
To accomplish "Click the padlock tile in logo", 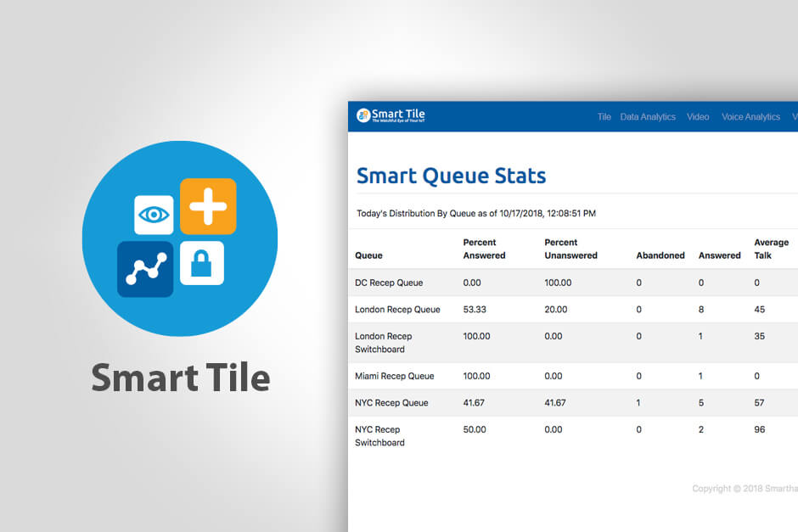I will [202, 263].
